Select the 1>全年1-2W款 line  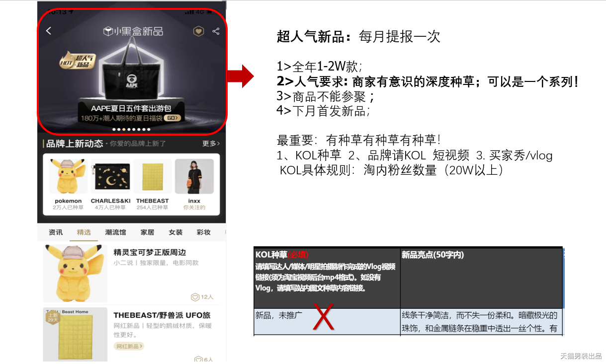[x=320, y=67]
